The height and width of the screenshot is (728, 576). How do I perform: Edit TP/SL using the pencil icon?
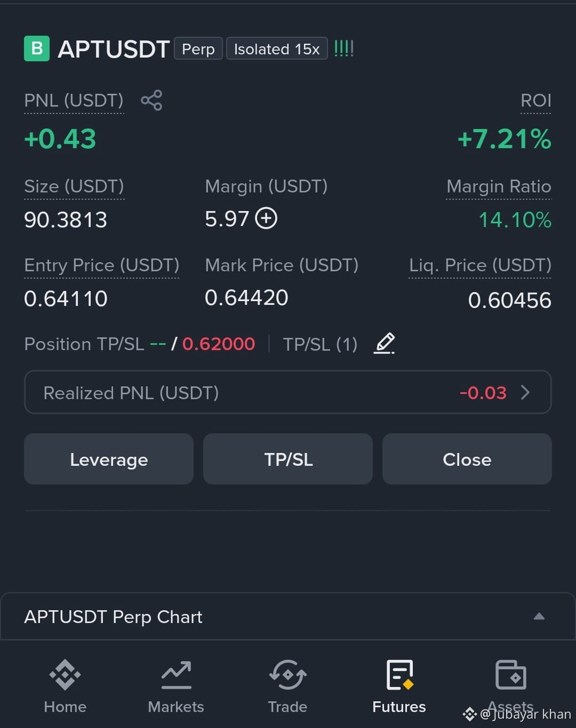coord(385,343)
